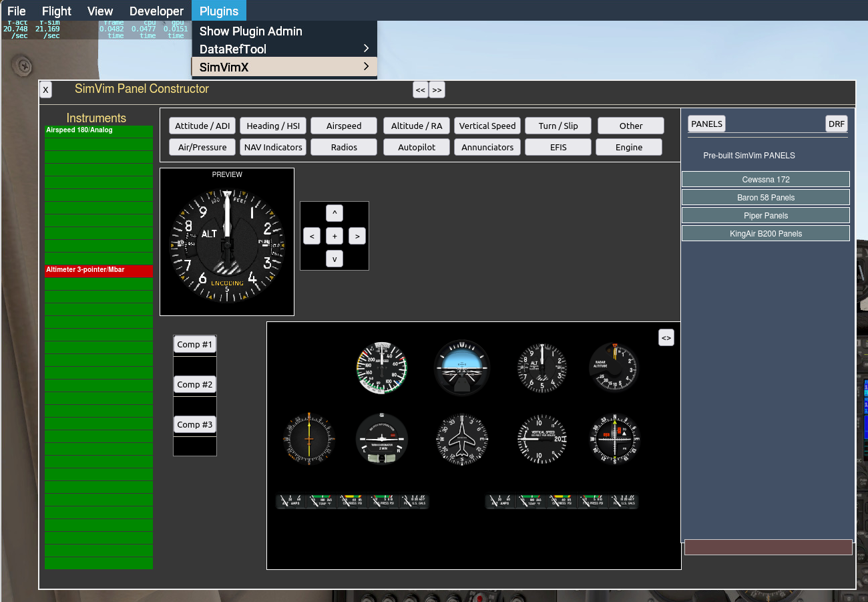The width and height of the screenshot is (868, 602).
Task: Select the Vertical Speed category
Action: [487, 126]
